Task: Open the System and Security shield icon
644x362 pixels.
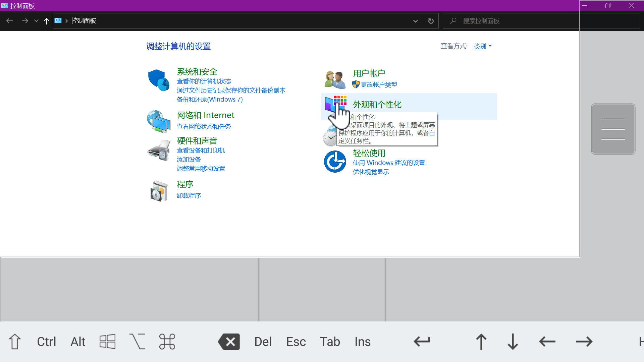Action: [159, 80]
